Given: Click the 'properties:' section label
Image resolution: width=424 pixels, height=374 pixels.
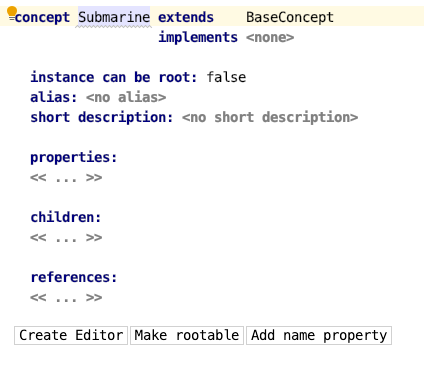Looking at the screenshot, I should click(x=74, y=157).
